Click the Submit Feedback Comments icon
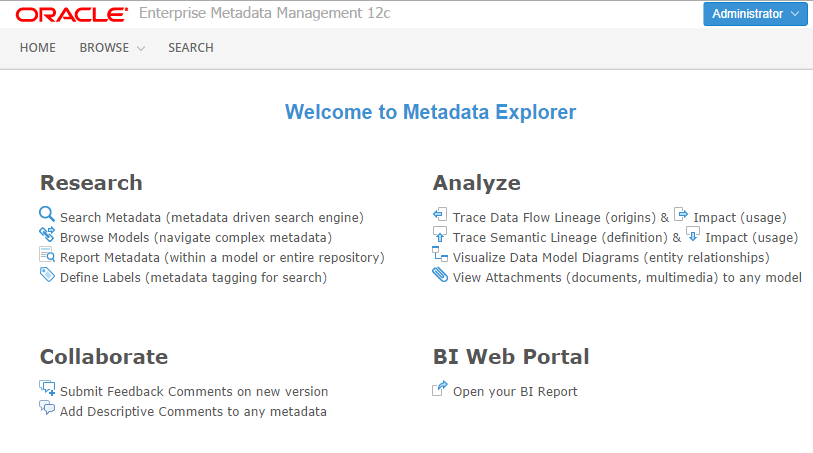 [x=47, y=389]
